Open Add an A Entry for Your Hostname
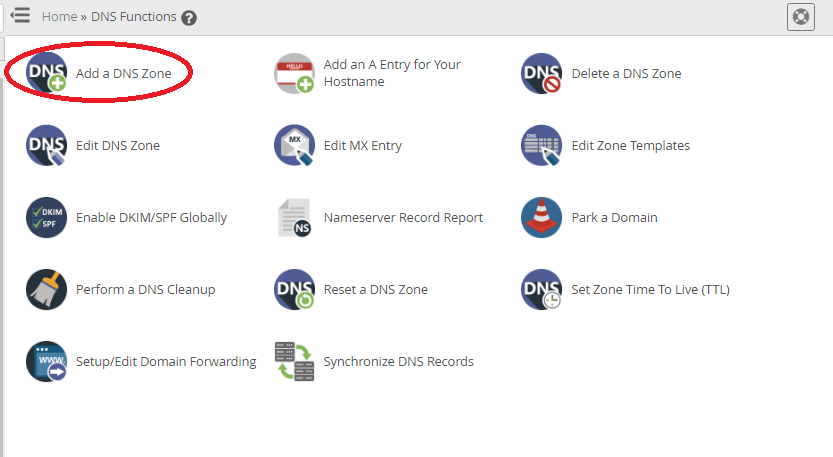Screen dimensions: 833x457 (392, 73)
